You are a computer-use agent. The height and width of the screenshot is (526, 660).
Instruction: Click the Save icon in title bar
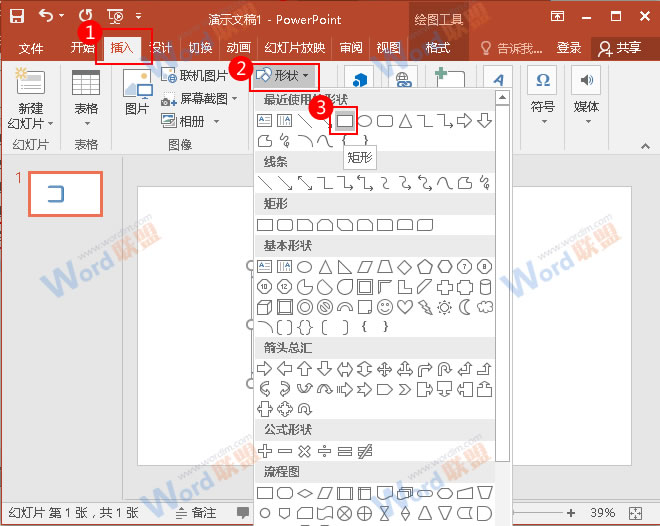17,17
